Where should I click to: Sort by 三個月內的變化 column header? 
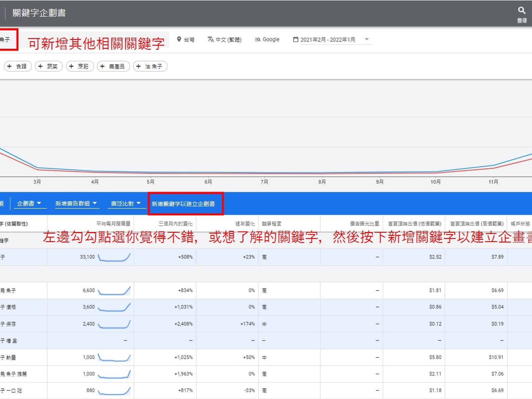pos(175,224)
